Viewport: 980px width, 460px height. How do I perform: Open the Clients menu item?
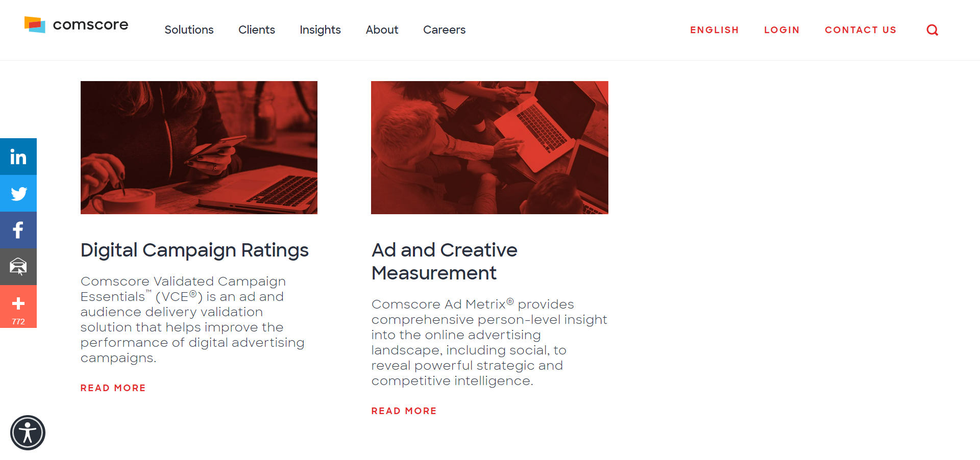256,30
